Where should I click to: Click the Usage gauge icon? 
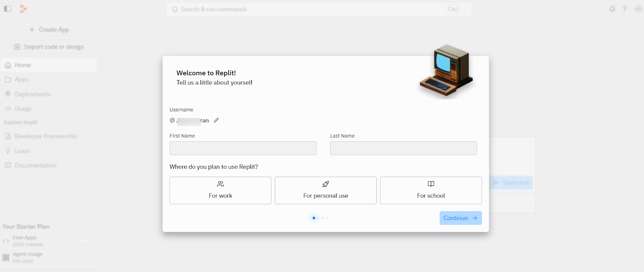(x=8, y=109)
